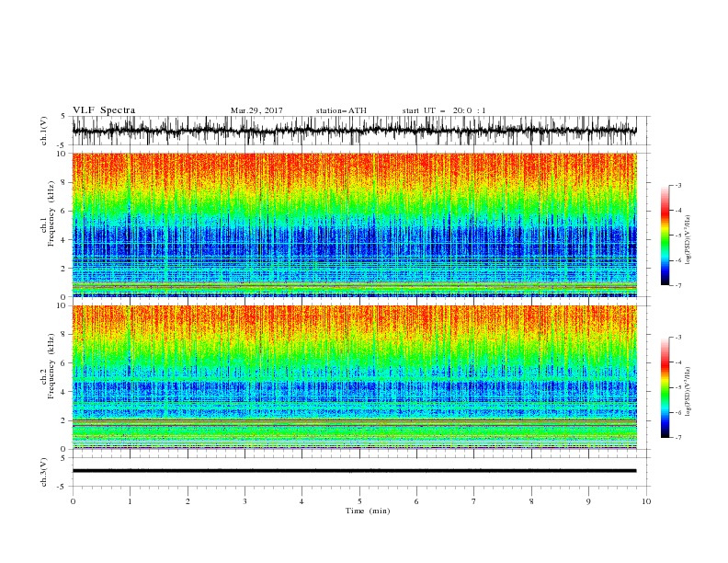Click ch.2 frequency axis tick "6"
The width and height of the screenshot is (728, 563).
[x=63, y=363]
